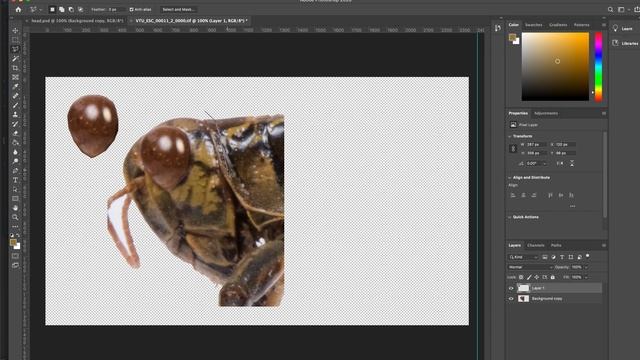This screenshot has width=640, height=360.
Task: Switch to the Paths tab
Action: [556, 245]
